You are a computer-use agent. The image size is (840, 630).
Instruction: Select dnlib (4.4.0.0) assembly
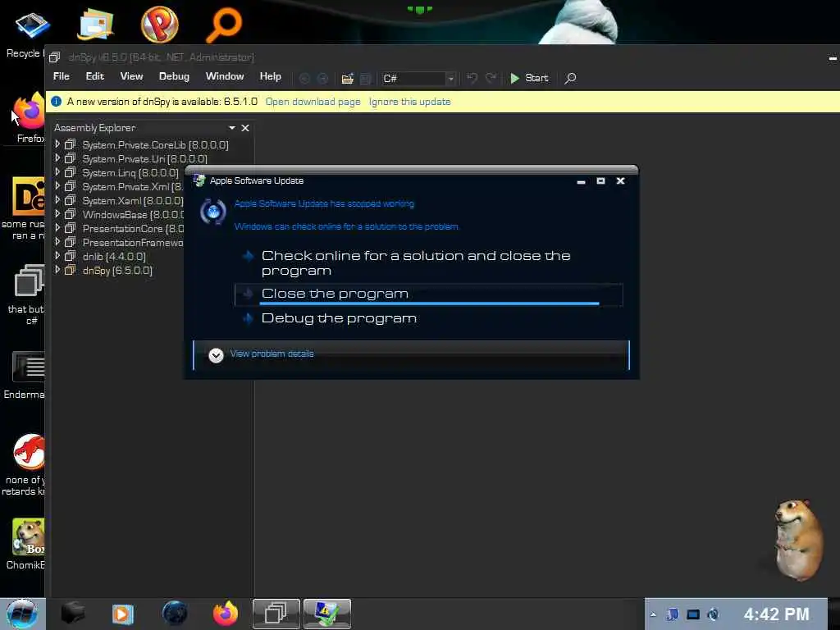click(x=114, y=257)
